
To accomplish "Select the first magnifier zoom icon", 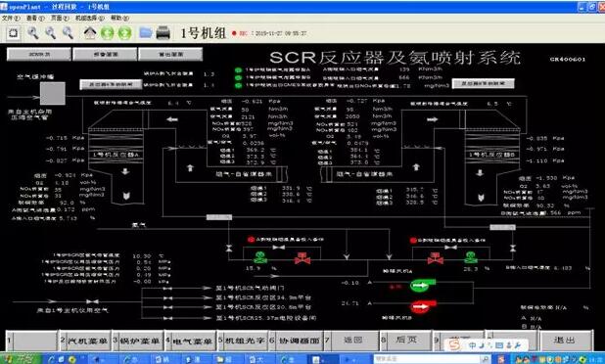I will (33, 33).
